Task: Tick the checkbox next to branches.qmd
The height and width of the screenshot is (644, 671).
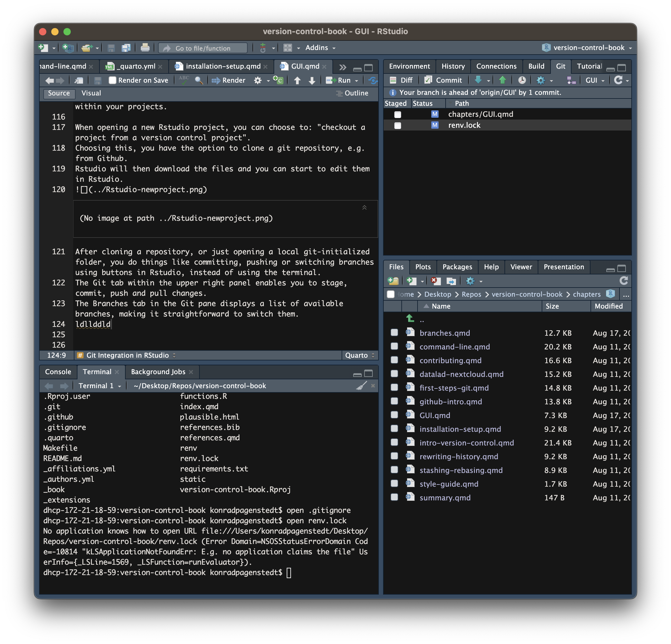Action: click(394, 333)
